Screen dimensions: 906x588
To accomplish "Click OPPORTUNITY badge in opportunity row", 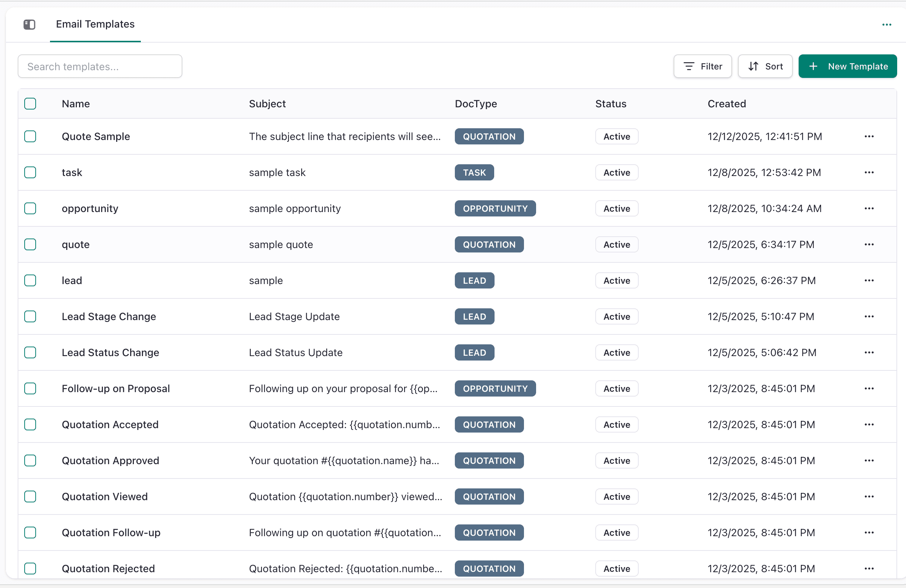I will pos(495,209).
